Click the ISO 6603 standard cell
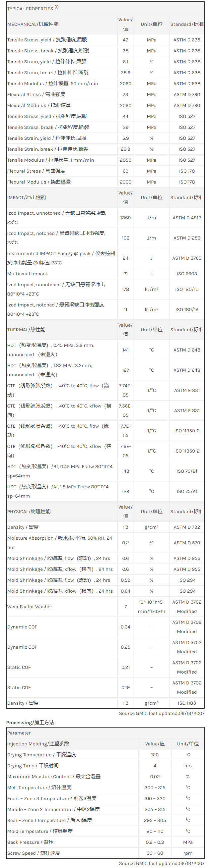Screen dimensions: 207x868 (x=187, y=274)
